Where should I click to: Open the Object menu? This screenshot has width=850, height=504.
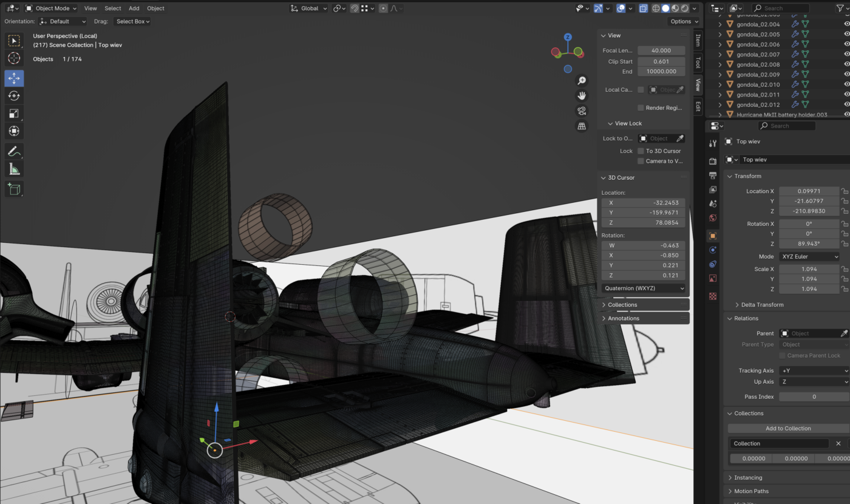point(155,8)
